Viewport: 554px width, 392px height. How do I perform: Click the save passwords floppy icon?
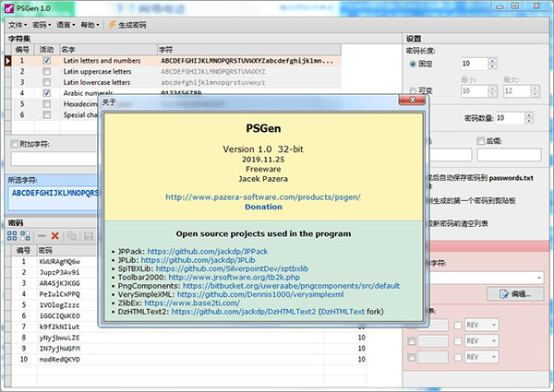click(x=88, y=236)
